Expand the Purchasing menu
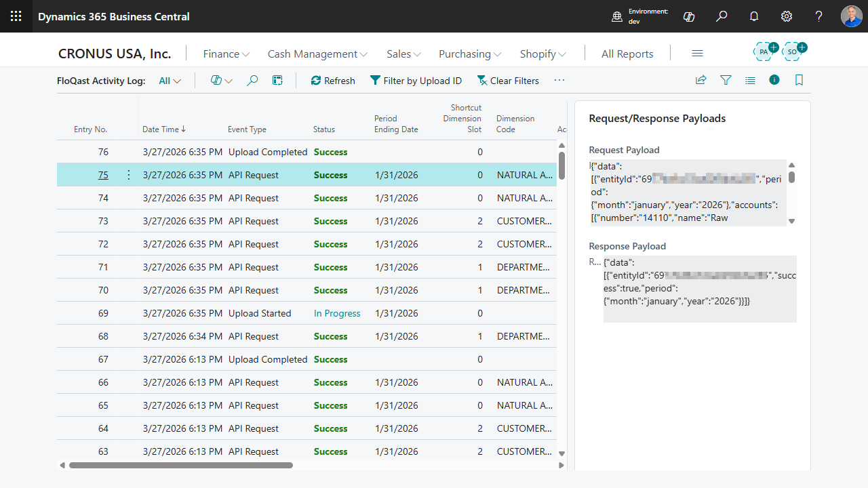The width and height of the screenshot is (868, 488). coord(470,54)
